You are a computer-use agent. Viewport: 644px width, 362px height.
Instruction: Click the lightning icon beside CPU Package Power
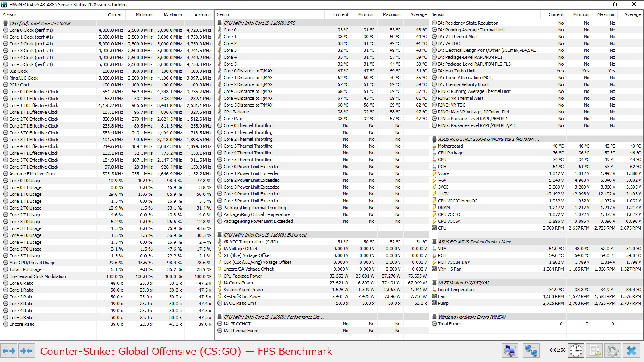click(220, 276)
